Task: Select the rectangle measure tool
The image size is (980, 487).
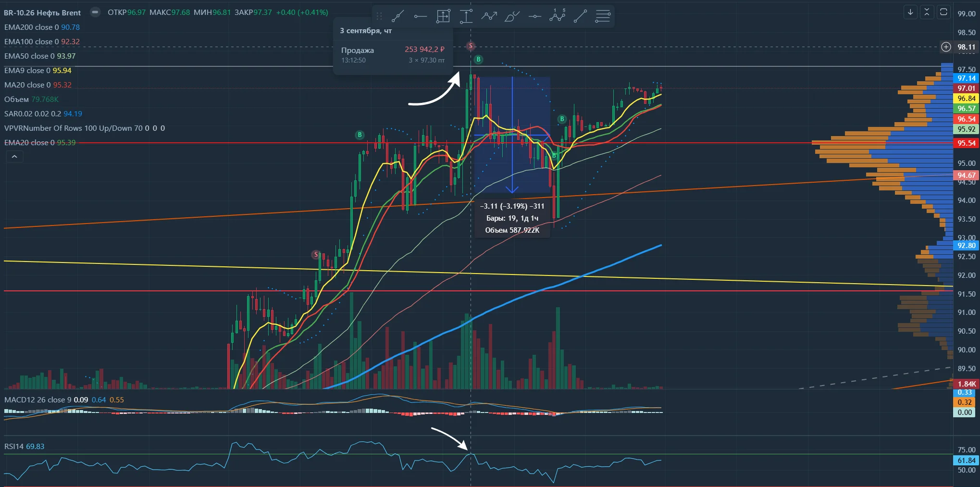Action: 443,16
